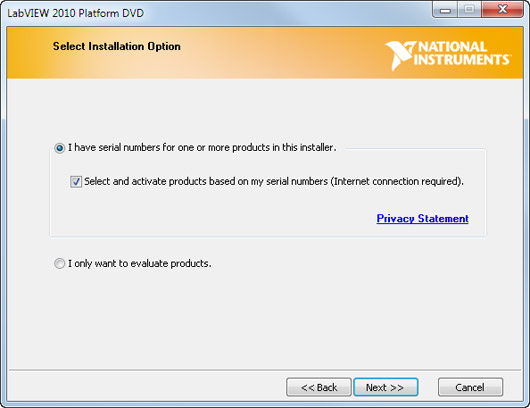Minimize the LabVIEW 2010 Platform DVD window
This screenshot has height=408, width=530.
(445, 10)
